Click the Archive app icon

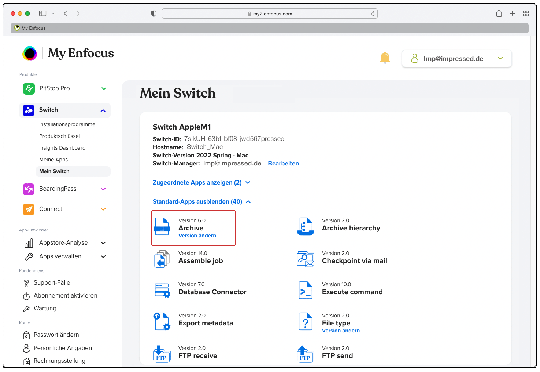coord(162,226)
